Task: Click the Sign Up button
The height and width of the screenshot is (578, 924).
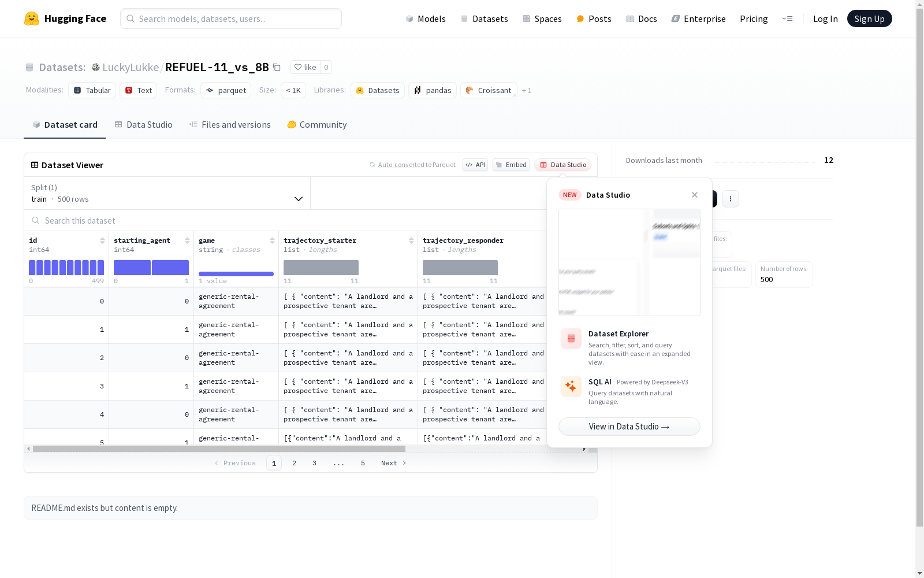Action: click(x=870, y=18)
